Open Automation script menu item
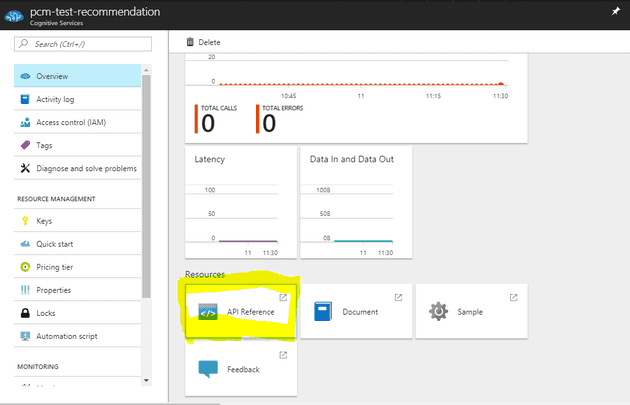This screenshot has height=405, width=630. (x=78, y=336)
